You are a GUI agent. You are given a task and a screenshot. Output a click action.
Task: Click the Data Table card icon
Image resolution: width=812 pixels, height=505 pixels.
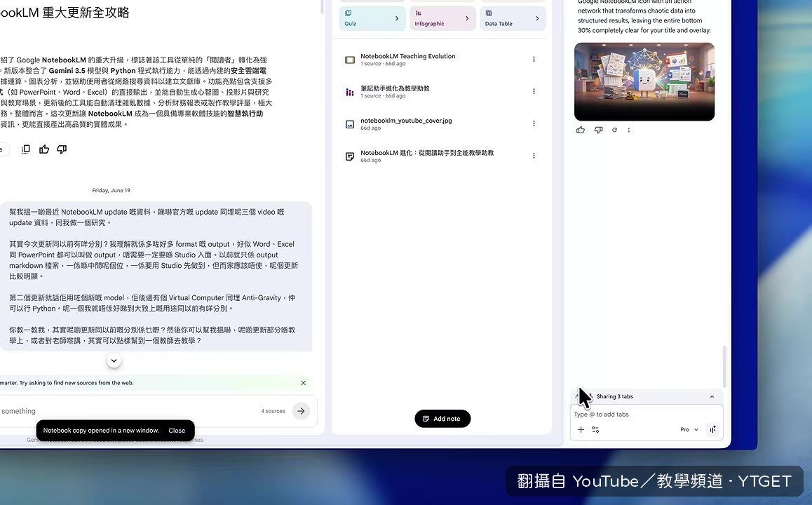pyautogui.click(x=488, y=13)
